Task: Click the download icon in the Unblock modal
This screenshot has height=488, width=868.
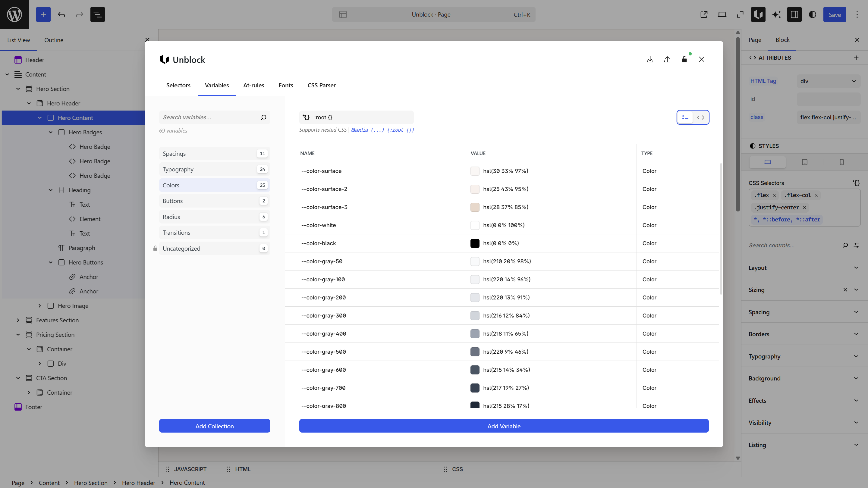Action: coord(650,59)
